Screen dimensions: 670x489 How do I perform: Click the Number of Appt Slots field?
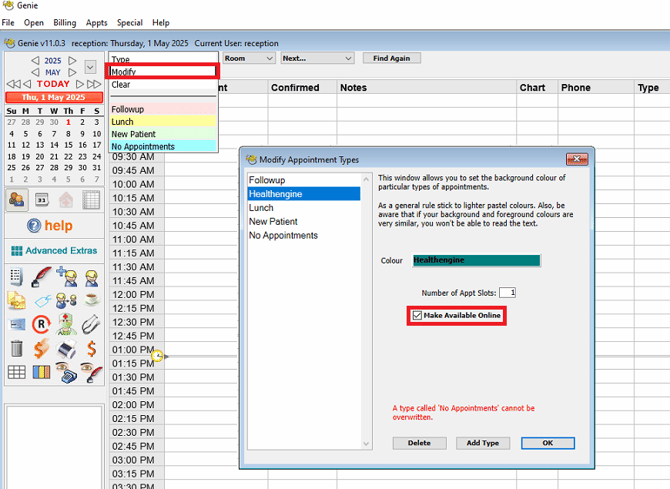507,293
